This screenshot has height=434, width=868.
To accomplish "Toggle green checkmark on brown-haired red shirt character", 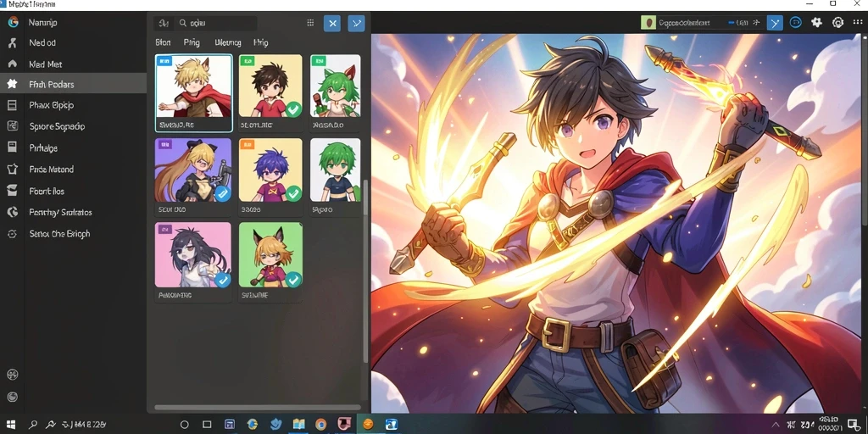I will pyautogui.click(x=294, y=109).
